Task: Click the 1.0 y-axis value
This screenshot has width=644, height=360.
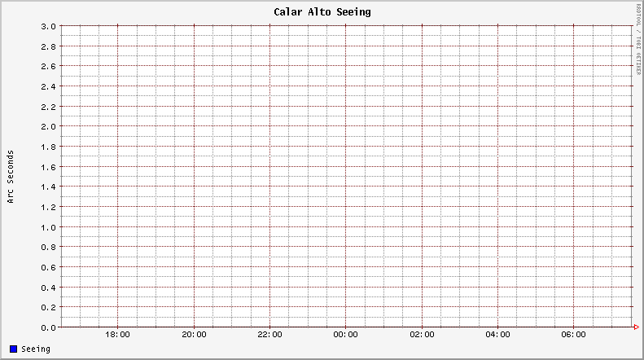Action: [x=48, y=227]
